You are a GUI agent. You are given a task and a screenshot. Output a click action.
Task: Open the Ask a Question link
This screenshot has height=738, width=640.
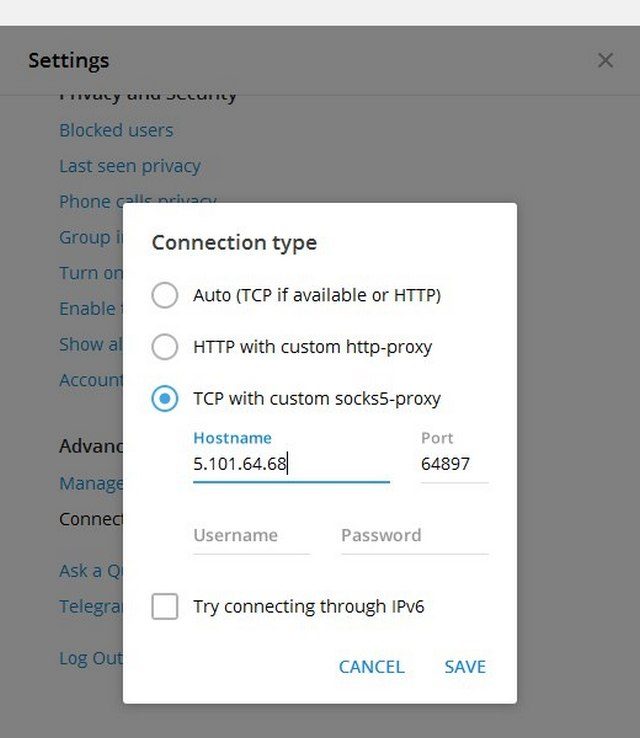91,571
